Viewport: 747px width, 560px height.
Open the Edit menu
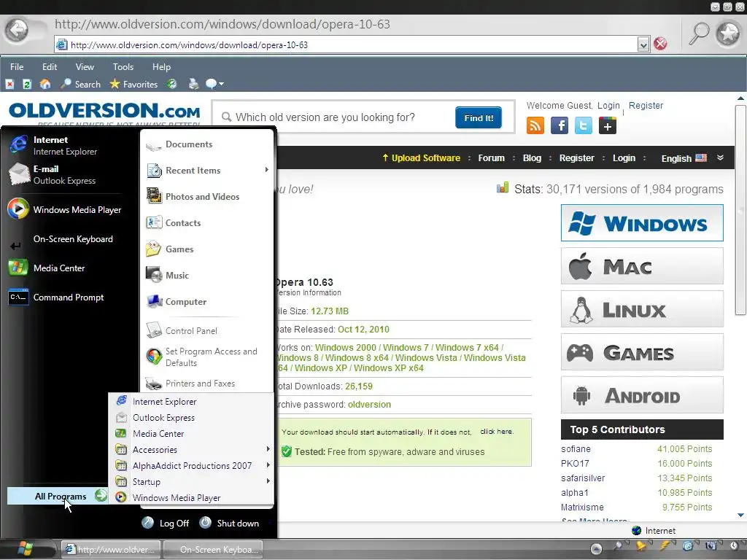coord(49,66)
